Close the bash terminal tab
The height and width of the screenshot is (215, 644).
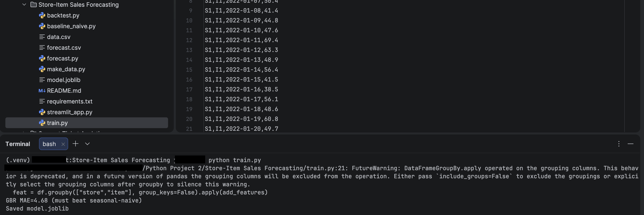point(63,144)
